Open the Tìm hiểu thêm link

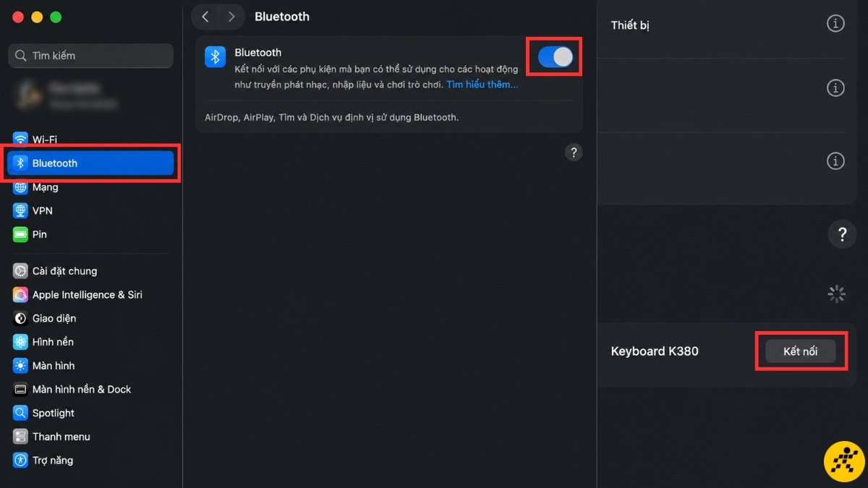click(x=482, y=85)
